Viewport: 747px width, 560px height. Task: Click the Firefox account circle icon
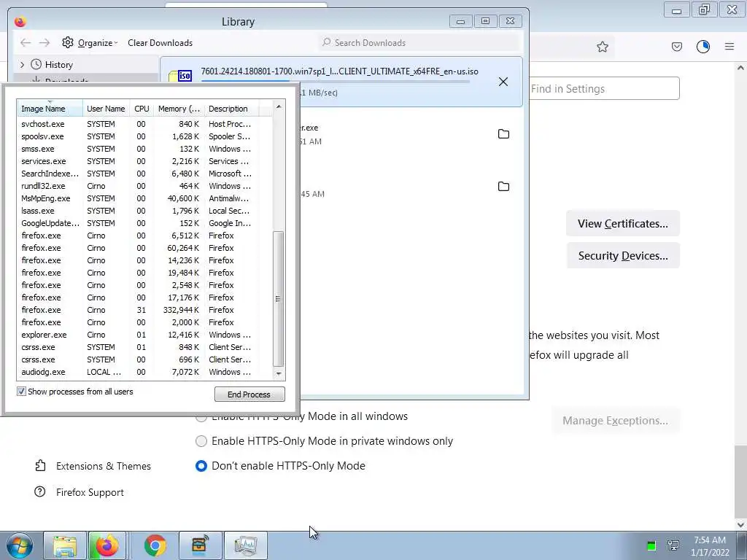click(703, 47)
